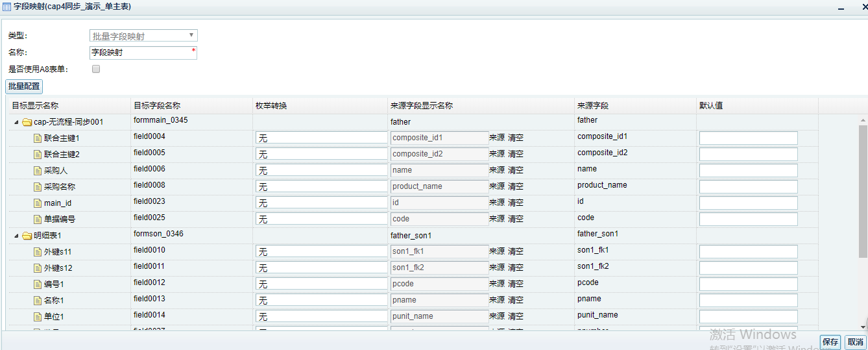Click the document icon beside 单据编号
Screen dimensions: 868x350
coord(38,219)
